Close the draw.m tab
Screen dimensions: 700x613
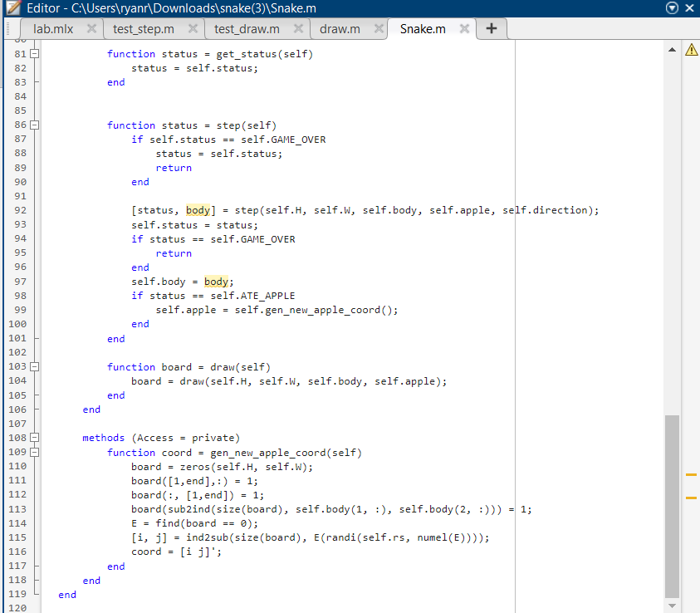click(x=379, y=27)
